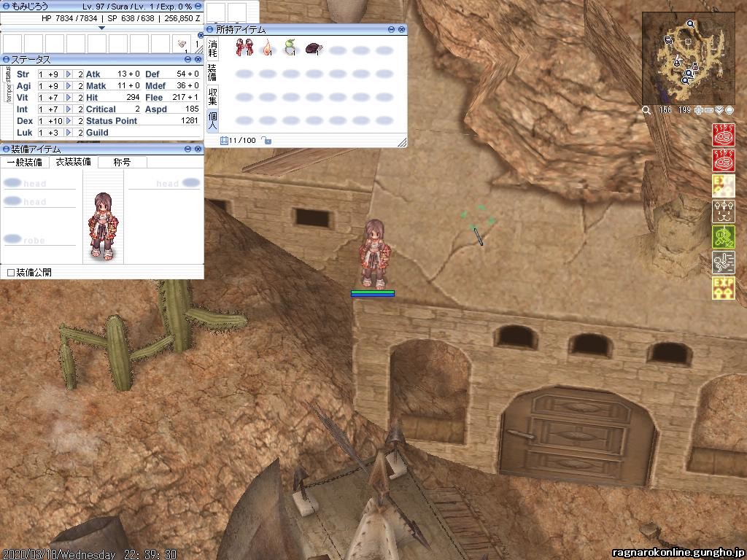The image size is (747, 560).
Task: Click the running figure status icon
Action: point(723,262)
